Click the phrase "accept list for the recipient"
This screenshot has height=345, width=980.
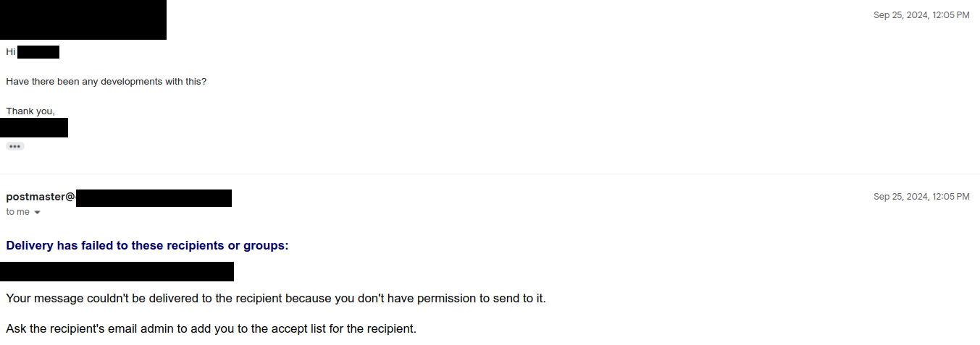[344, 328]
